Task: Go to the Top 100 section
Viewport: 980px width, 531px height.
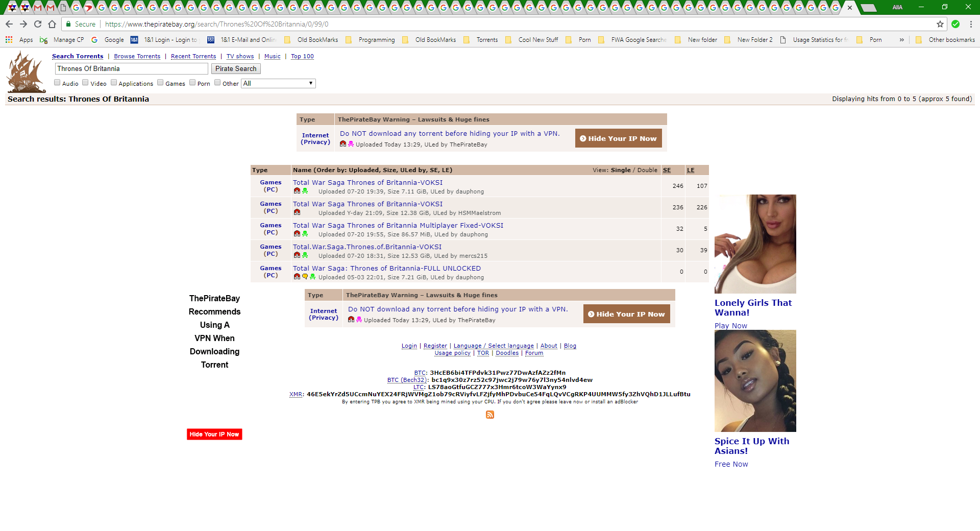Action: pos(302,56)
